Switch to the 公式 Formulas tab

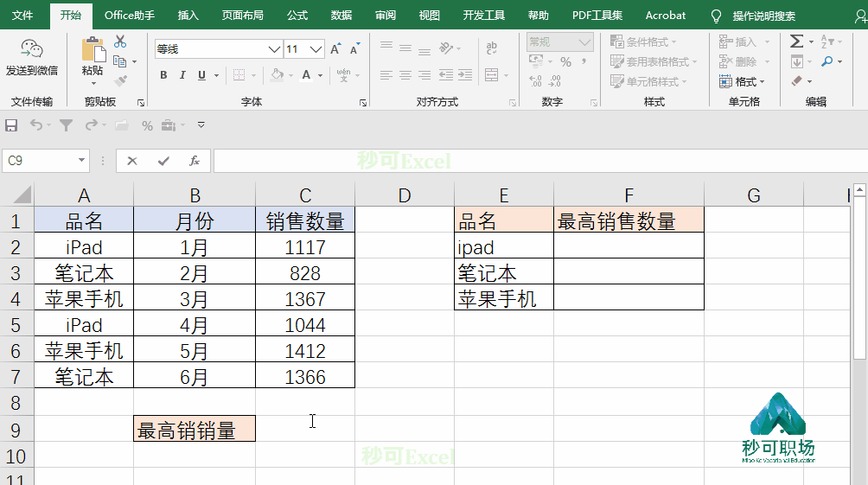click(x=297, y=15)
